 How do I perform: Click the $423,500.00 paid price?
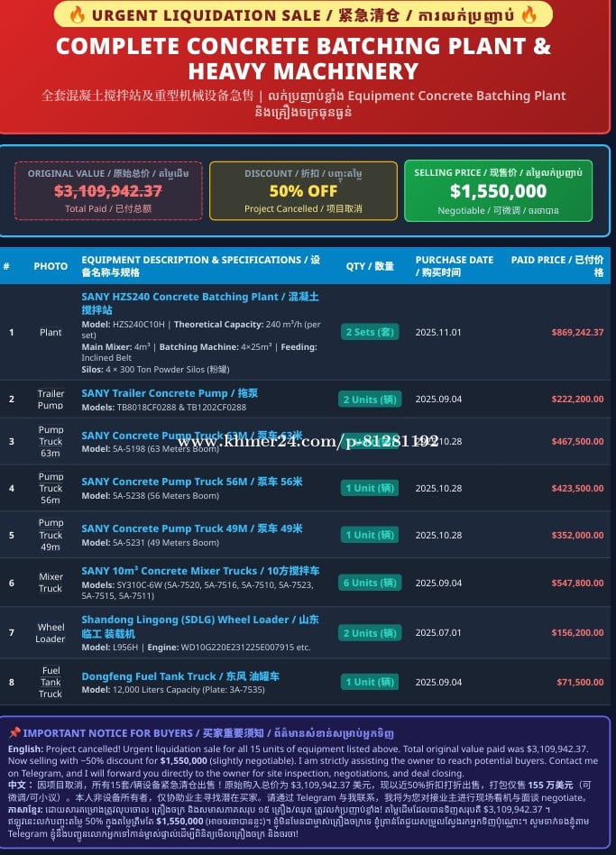(x=577, y=488)
